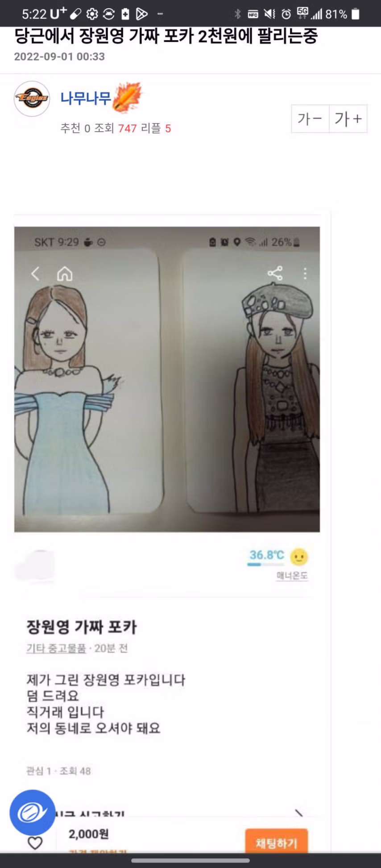Viewport: 381px width, 868px height.
Task: Select the 36.8°C temperature bar
Action: click(266, 565)
